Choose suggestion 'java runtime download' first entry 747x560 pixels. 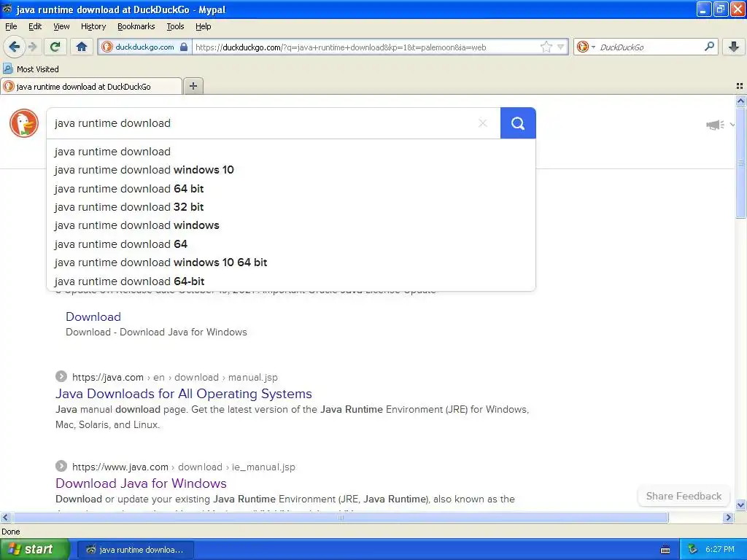(x=291, y=152)
